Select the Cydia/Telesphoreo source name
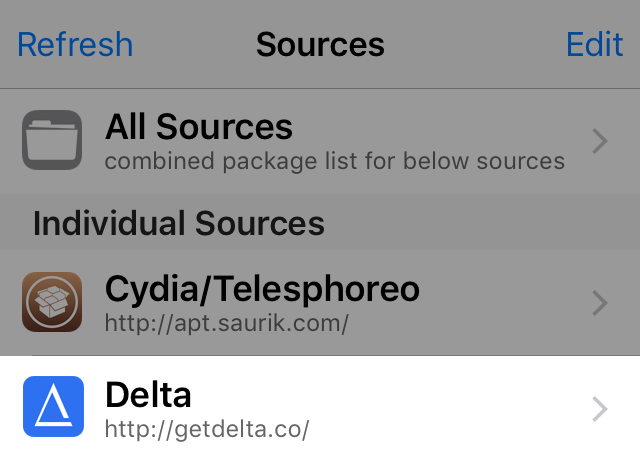 [x=262, y=289]
